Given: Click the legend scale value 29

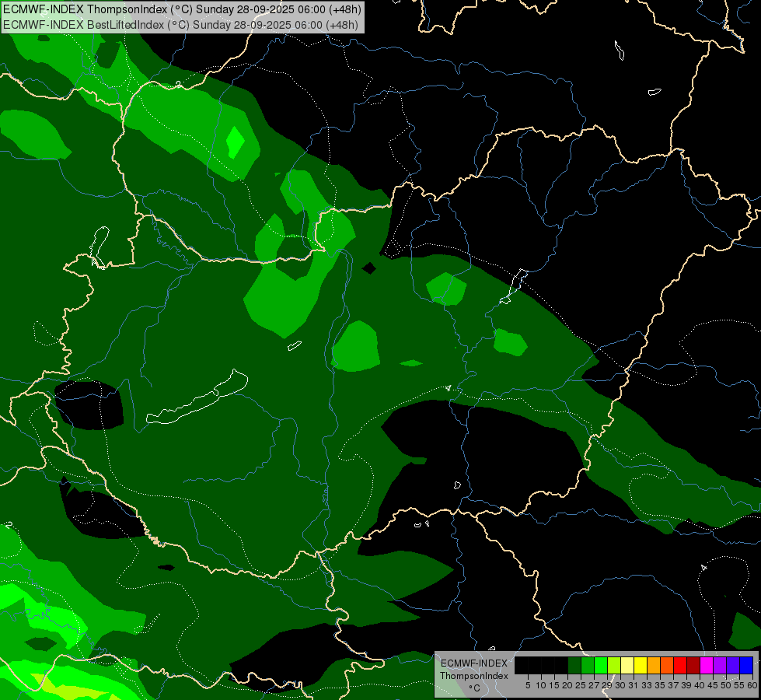Looking at the screenshot, I should [607, 685].
